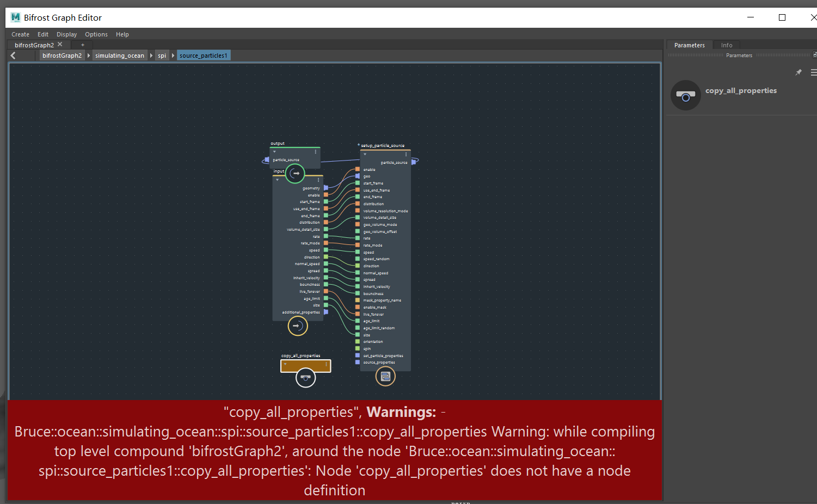Viewport: 817px width, 504px height.
Task: Click the plus button to add a new graph tab
Action: point(82,45)
